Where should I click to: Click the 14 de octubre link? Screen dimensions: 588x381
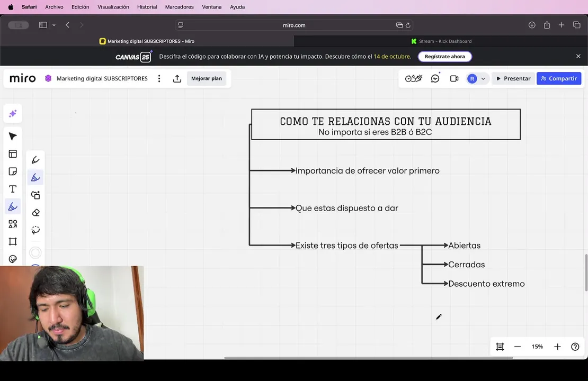(392, 57)
